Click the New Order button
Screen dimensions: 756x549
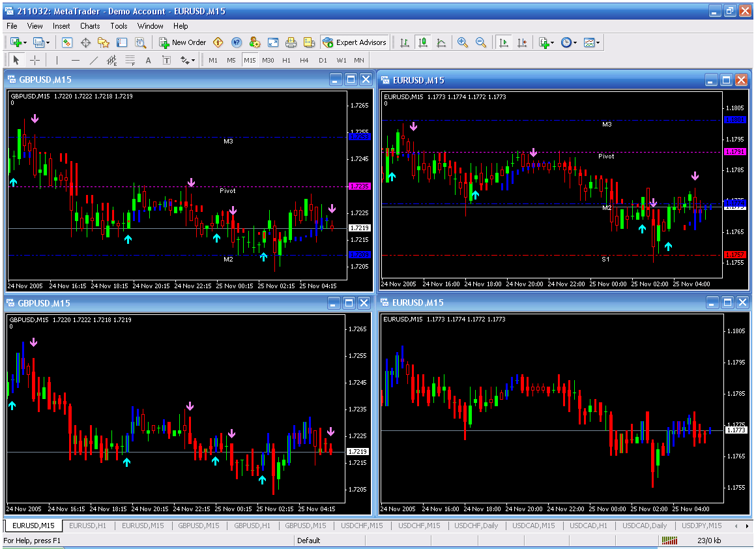coord(182,42)
